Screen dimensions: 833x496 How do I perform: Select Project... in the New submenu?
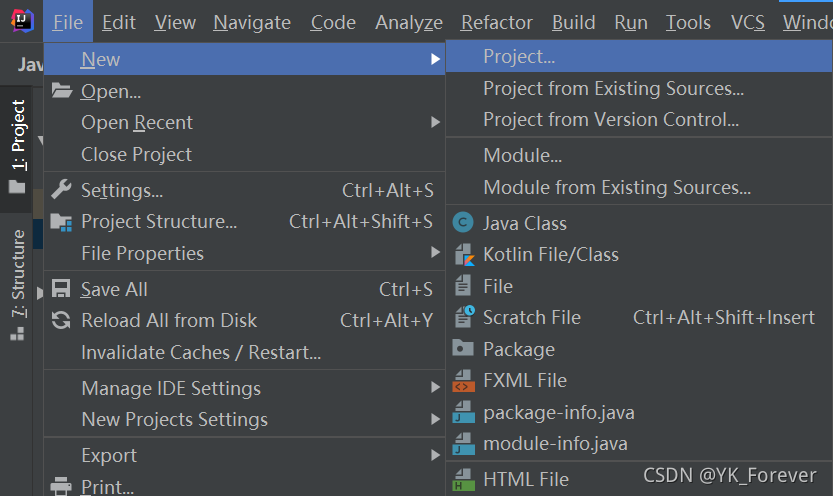[x=519, y=57]
